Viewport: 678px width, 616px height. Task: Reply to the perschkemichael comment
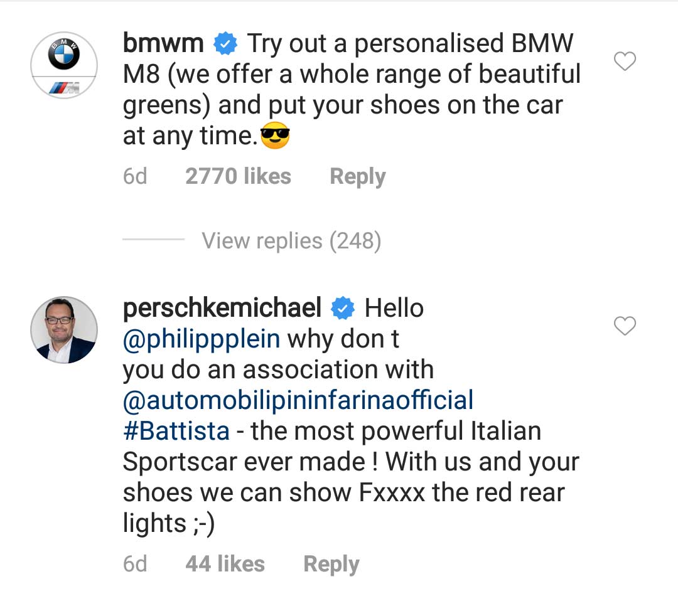tap(331, 564)
